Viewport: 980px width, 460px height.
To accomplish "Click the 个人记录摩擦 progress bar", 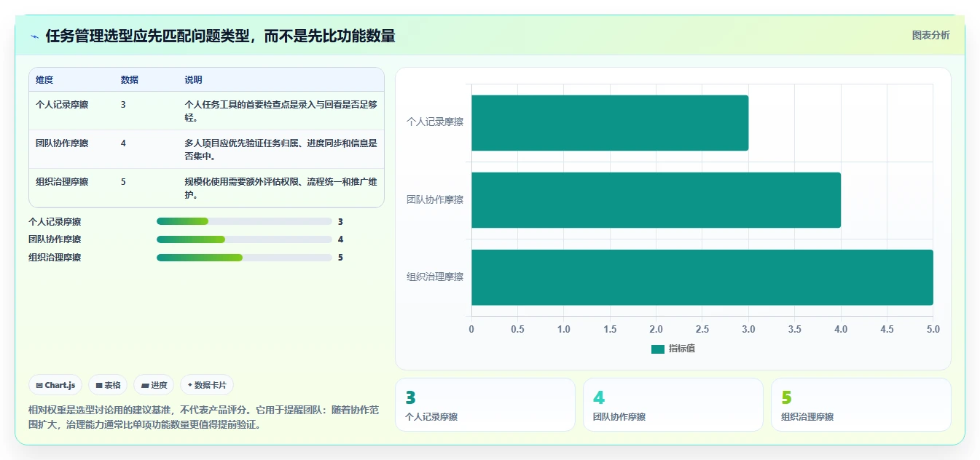I will click(x=244, y=221).
